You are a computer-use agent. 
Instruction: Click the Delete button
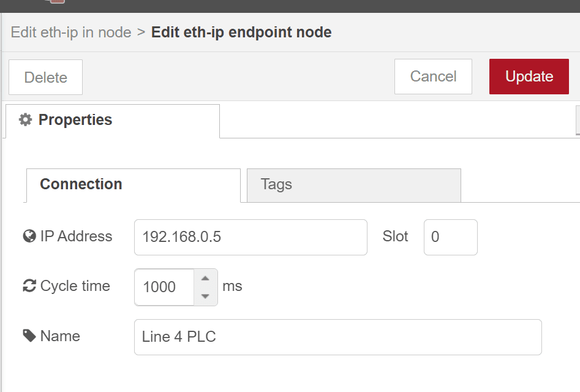point(45,77)
